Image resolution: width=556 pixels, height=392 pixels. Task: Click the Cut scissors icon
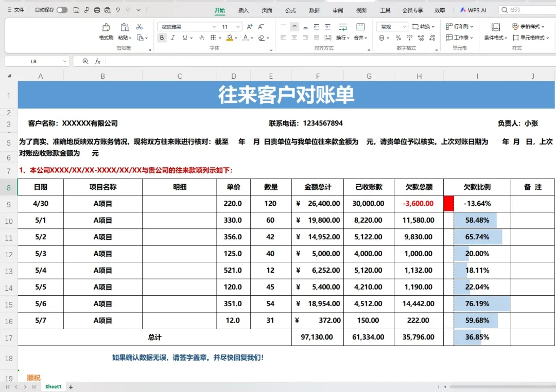(140, 27)
